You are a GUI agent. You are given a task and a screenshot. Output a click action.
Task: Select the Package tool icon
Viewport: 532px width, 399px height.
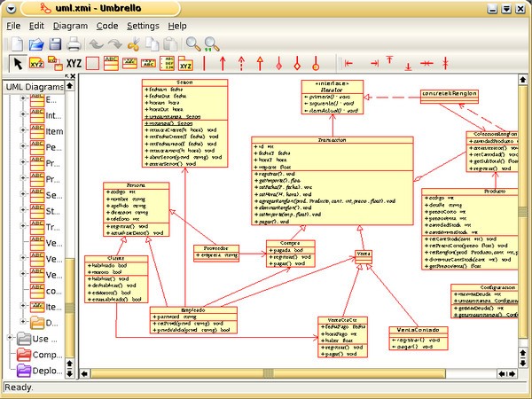point(185,64)
